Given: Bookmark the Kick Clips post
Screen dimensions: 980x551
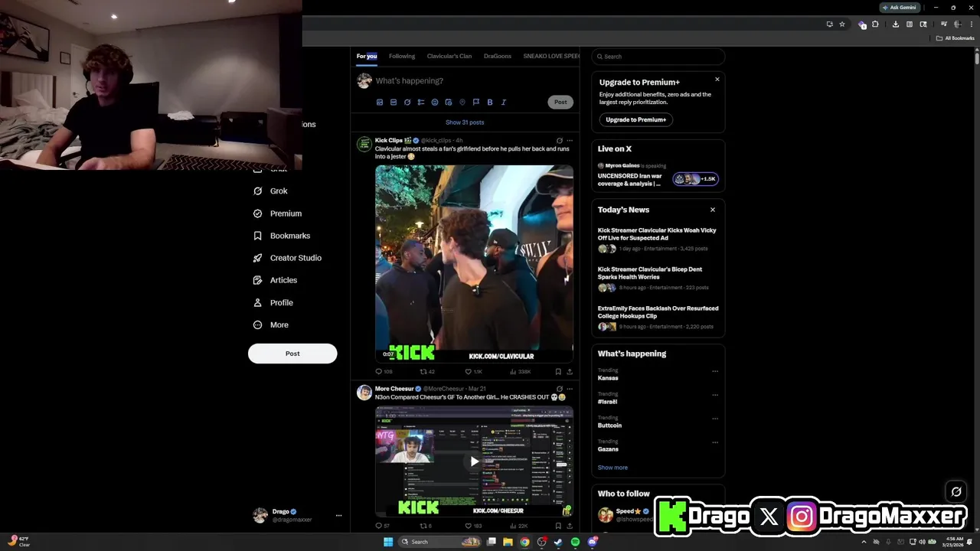Looking at the screenshot, I should coord(558,372).
